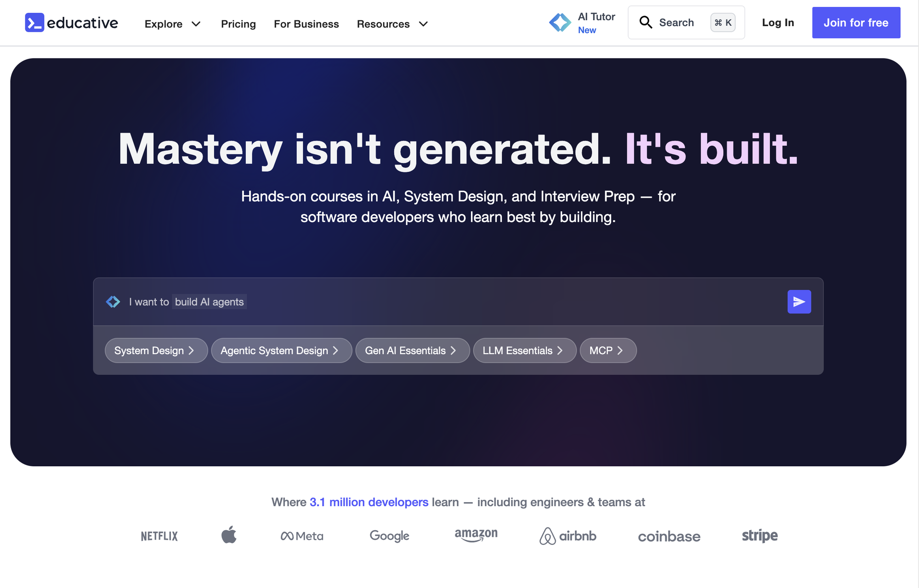
Task: Open the LLM Essentials chip
Action: 525,351
